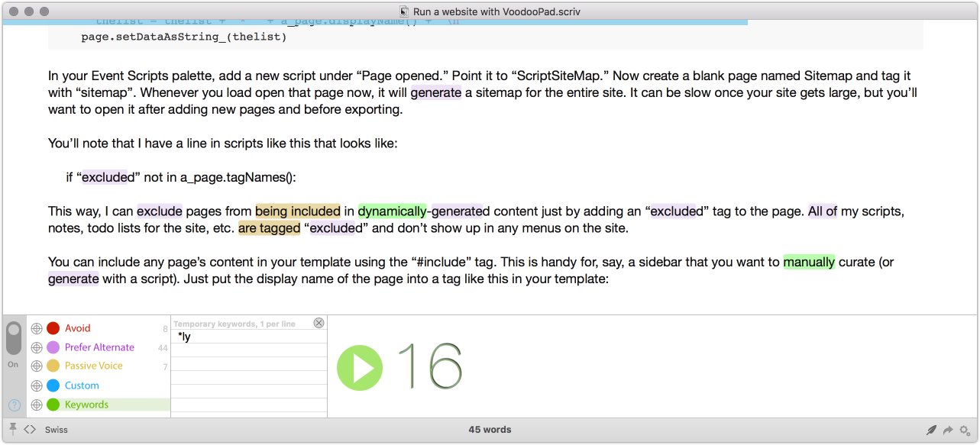Click the highlighted word "dynamically"
This screenshot has height=445, width=980.
tap(392, 211)
